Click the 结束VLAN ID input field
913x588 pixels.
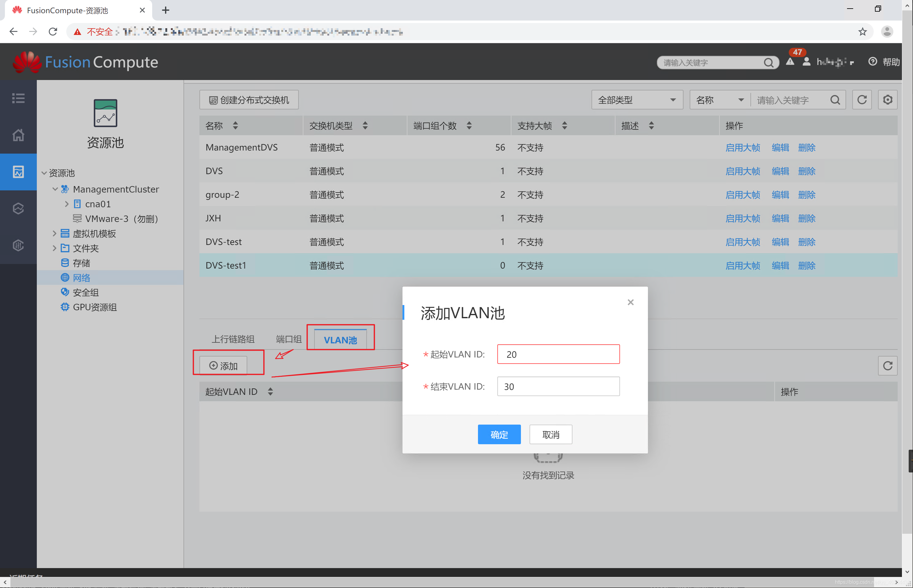558,386
